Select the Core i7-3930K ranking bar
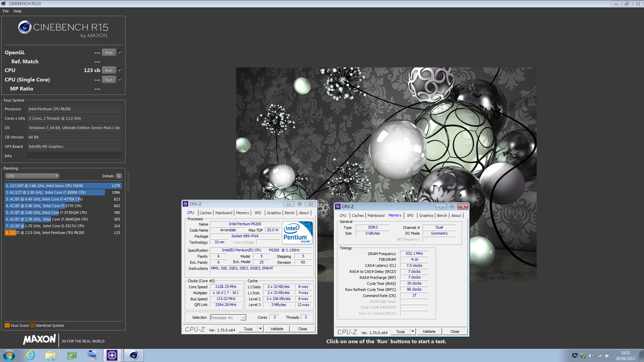 point(63,192)
